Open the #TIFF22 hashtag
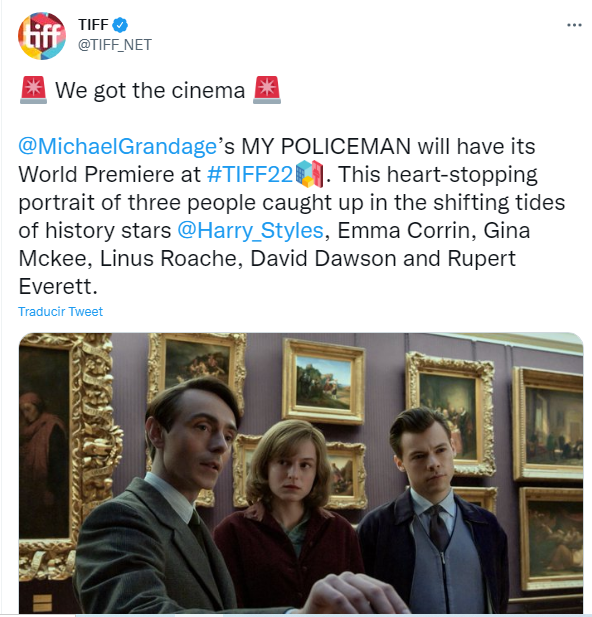The width and height of the screenshot is (592, 617). pyautogui.click(x=250, y=174)
